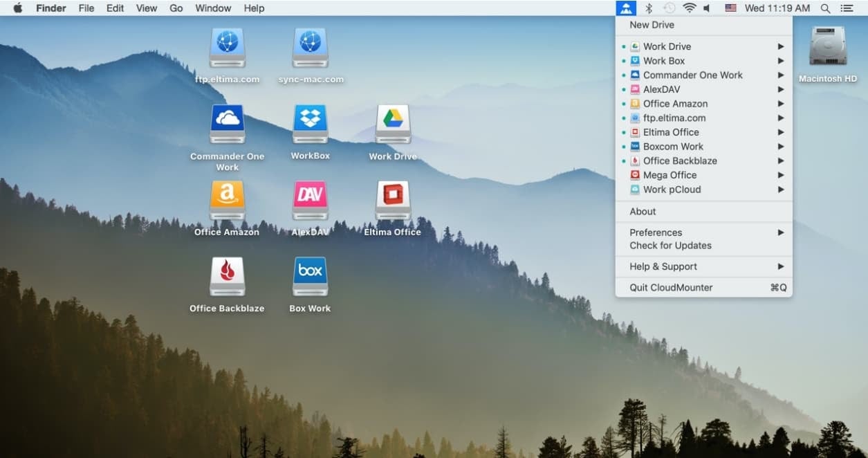Click the Bluetooth menu bar icon
Viewport: 868px width, 458px height.
[648, 8]
